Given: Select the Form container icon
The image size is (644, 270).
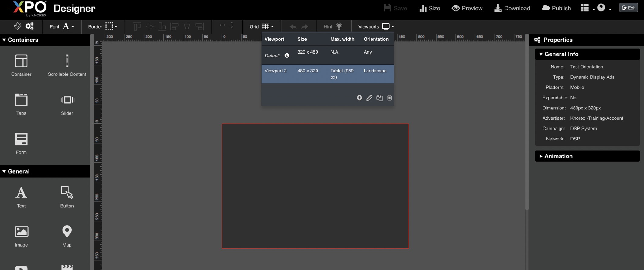Looking at the screenshot, I should point(21,139).
